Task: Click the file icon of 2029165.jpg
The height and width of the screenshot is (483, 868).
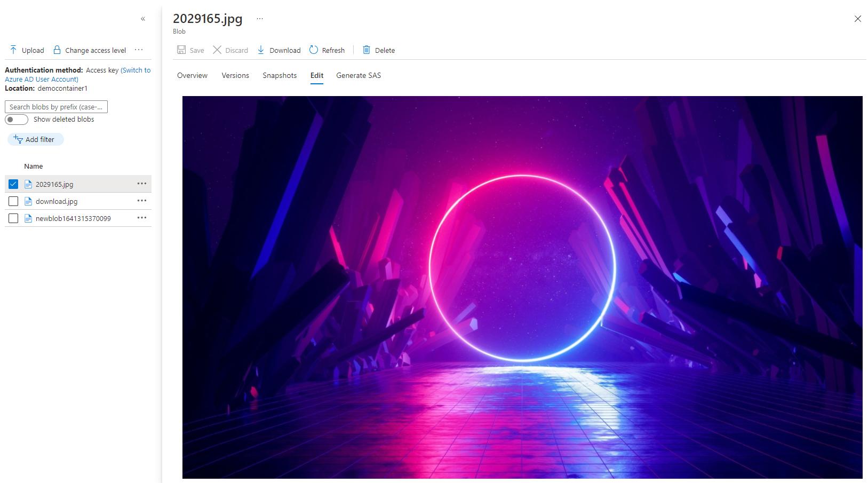Action: tap(28, 184)
